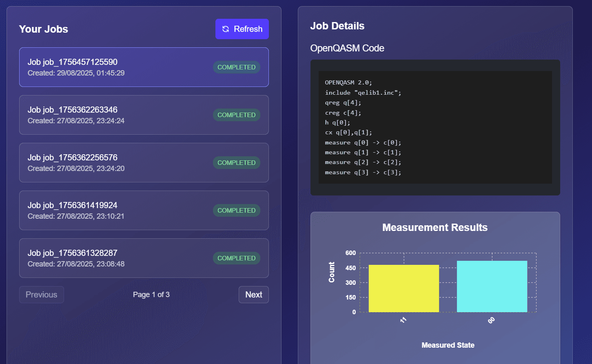Click the 'creg c[4];' code line
This screenshot has width=592, height=364.
tap(343, 113)
